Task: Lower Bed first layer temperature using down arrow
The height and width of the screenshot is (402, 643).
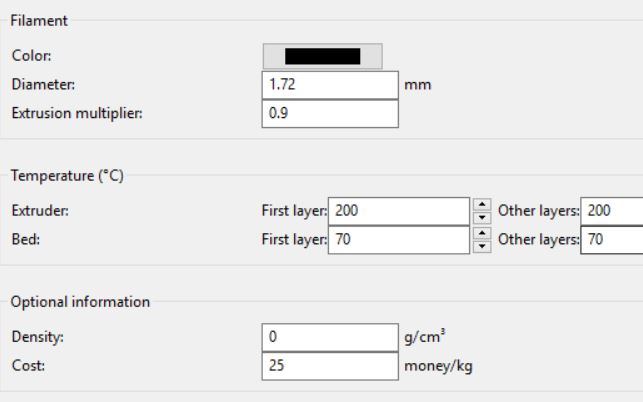Action: (x=483, y=246)
